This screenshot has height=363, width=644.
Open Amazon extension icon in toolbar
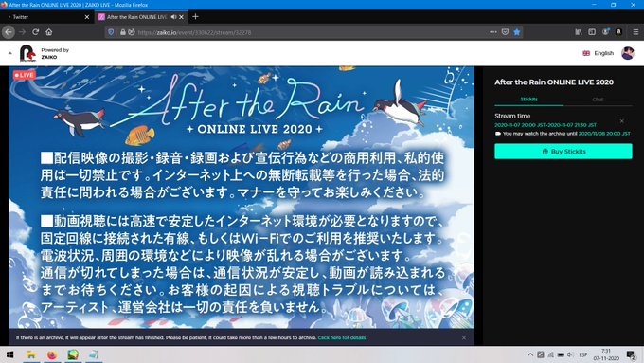619,32
